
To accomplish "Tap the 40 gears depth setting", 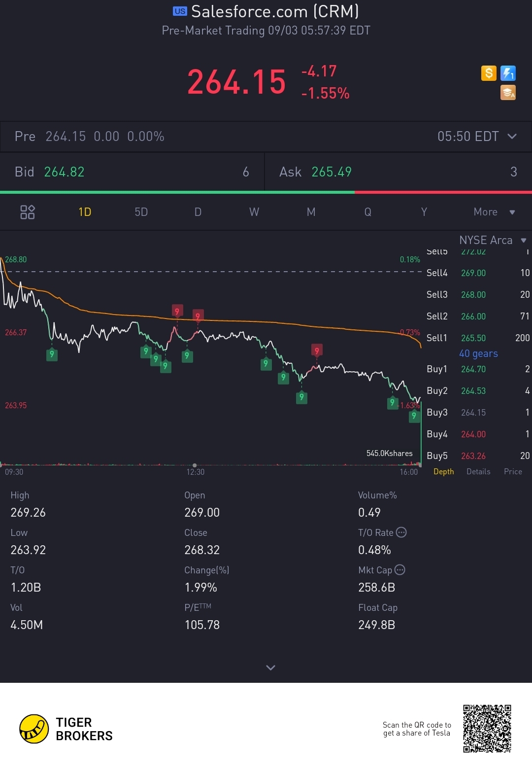I will (x=478, y=353).
